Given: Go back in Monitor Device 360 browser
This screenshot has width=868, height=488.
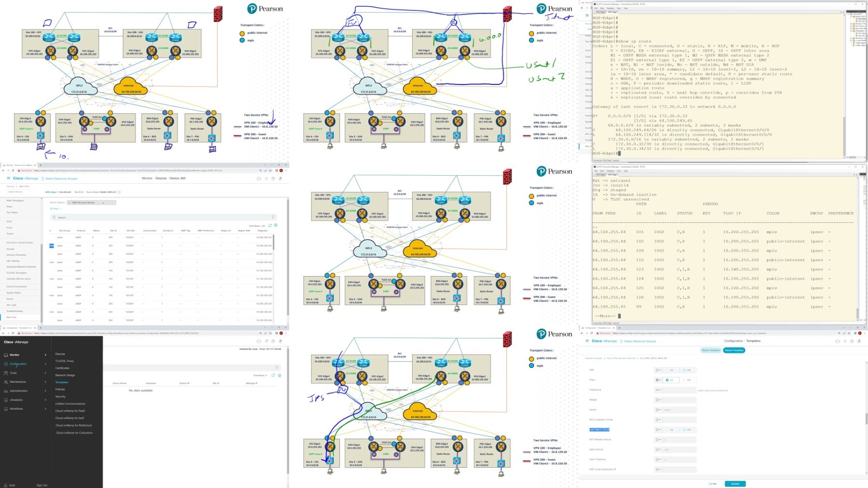Looking at the screenshot, I should [3, 170].
